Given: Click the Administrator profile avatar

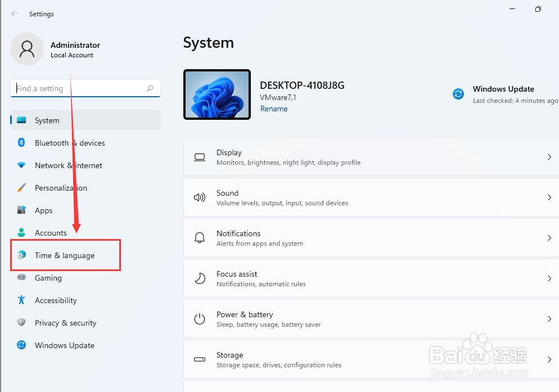Looking at the screenshot, I should 27,49.
